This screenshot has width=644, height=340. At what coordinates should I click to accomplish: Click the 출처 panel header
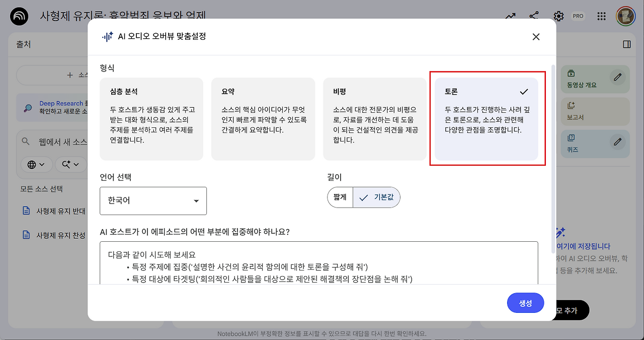tap(24, 44)
